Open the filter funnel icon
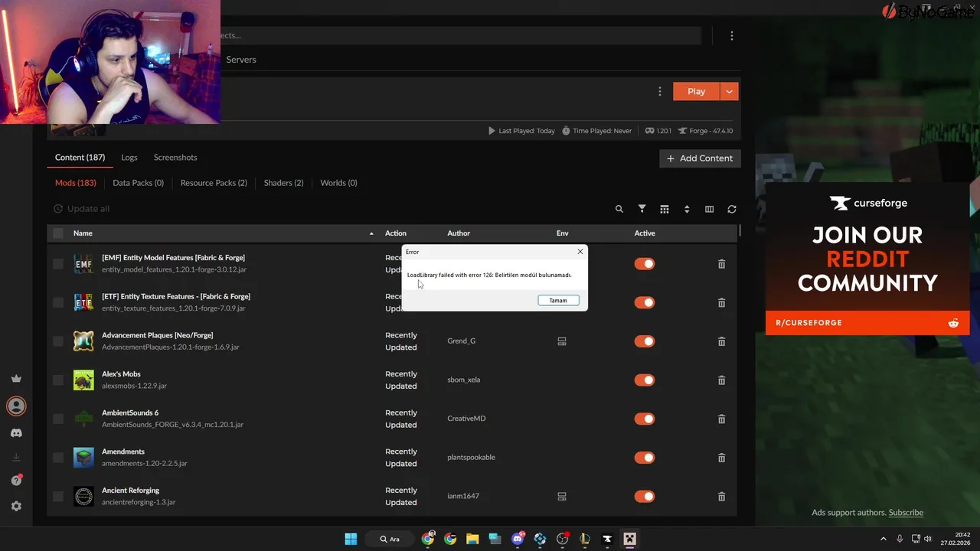Image resolution: width=980 pixels, height=551 pixels. [x=642, y=209]
